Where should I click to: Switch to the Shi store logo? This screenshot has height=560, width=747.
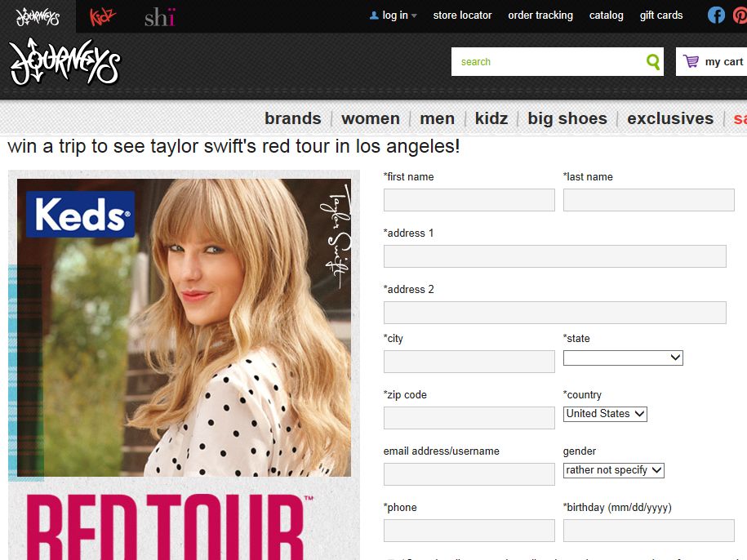click(x=160, y=17)
